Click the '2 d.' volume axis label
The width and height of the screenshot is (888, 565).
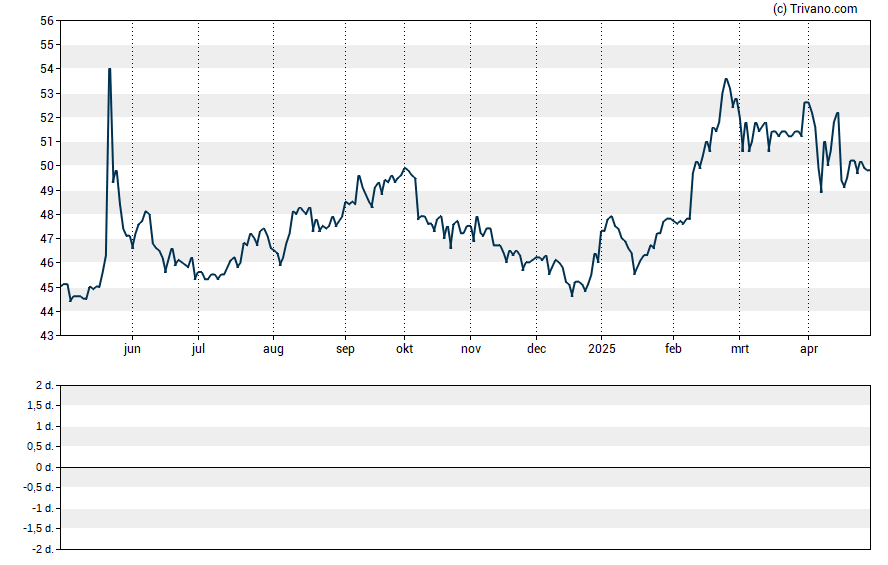44,386
